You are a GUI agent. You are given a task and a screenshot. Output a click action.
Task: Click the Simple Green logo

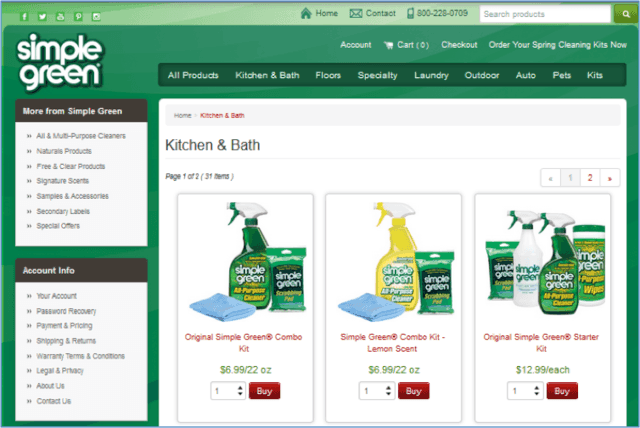pos(60,62)
